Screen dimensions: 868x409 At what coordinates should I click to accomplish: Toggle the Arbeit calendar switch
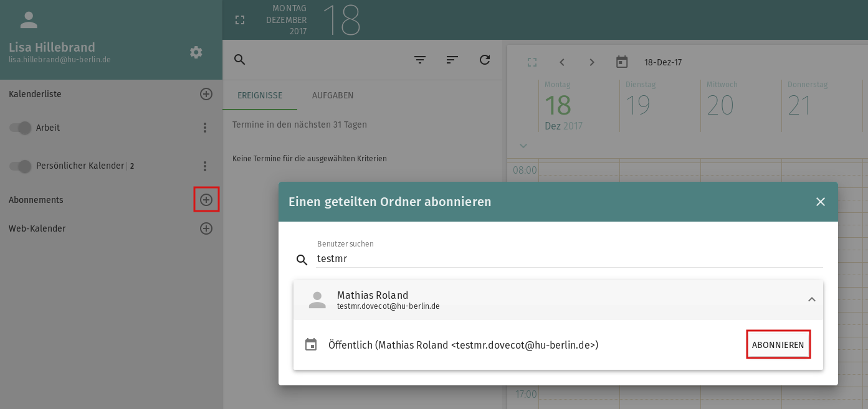[21, 128]
